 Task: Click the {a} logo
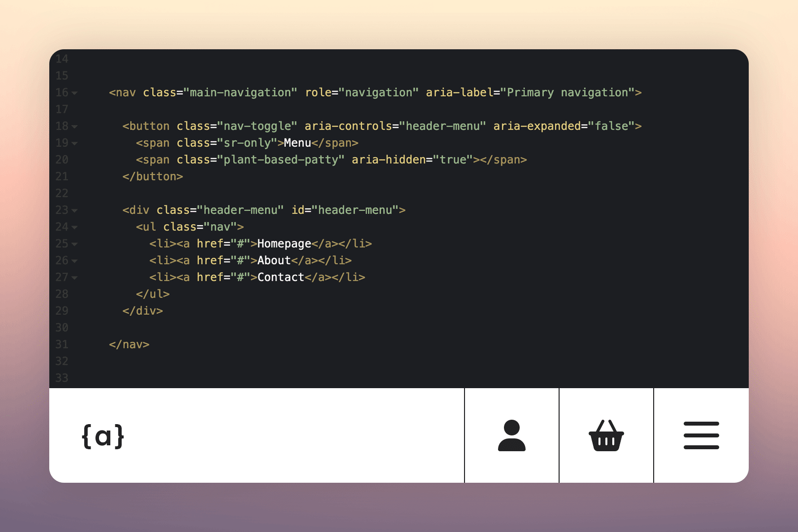pos(103,436)
